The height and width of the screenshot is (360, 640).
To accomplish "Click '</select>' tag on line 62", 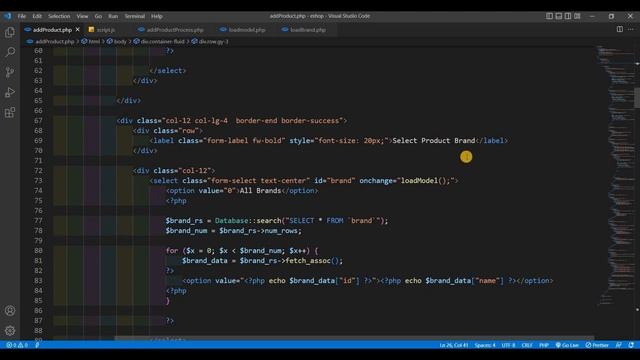I will 167,71.
